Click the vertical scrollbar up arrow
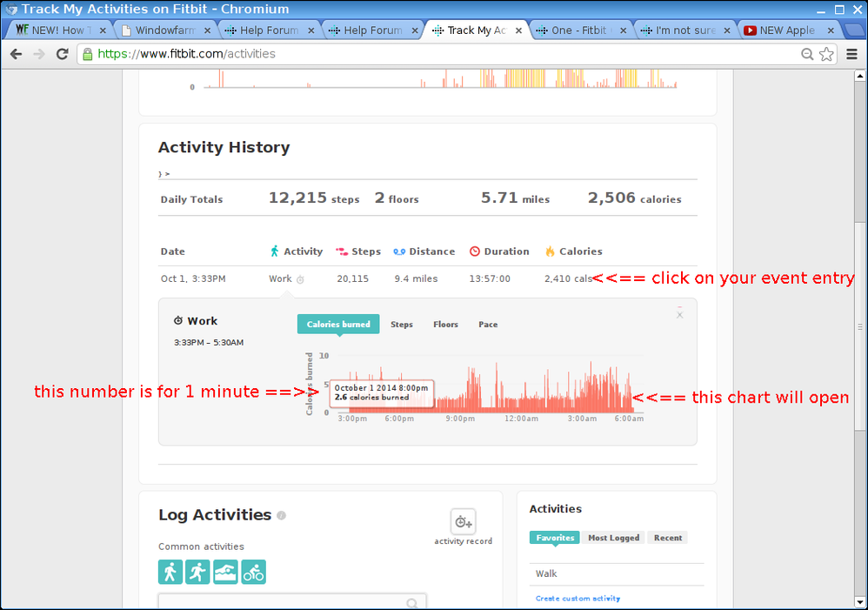 coord(859,76)
